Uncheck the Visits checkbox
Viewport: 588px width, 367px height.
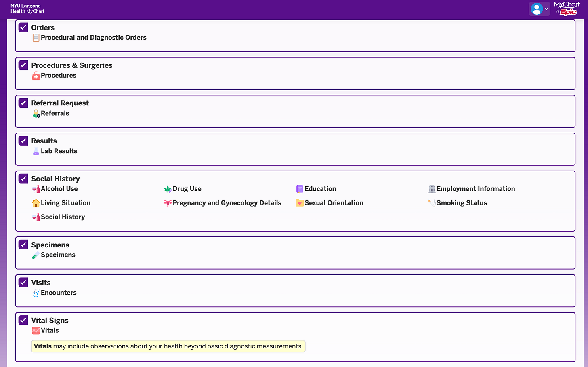tap(23, 283)
